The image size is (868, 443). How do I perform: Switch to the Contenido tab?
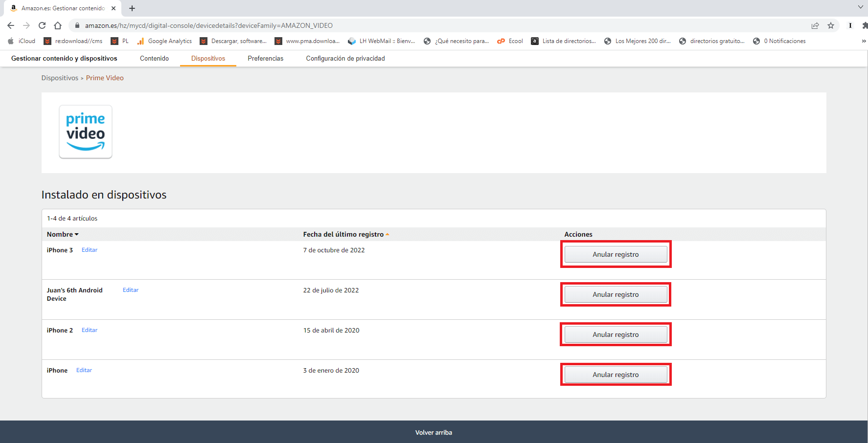154,58
